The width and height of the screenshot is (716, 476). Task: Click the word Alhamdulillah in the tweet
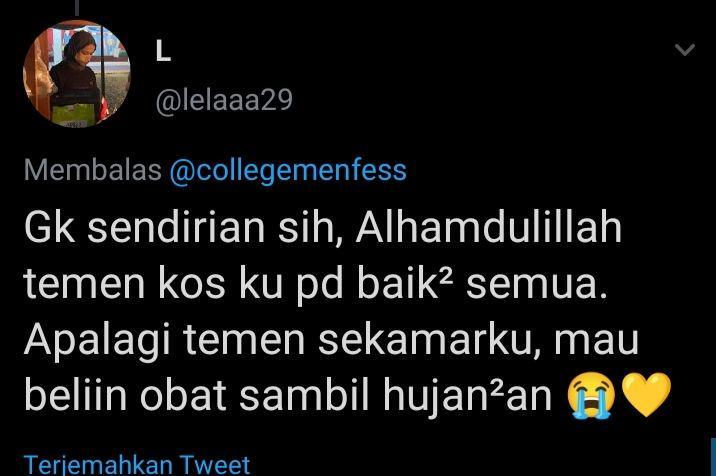pos(489,227)
